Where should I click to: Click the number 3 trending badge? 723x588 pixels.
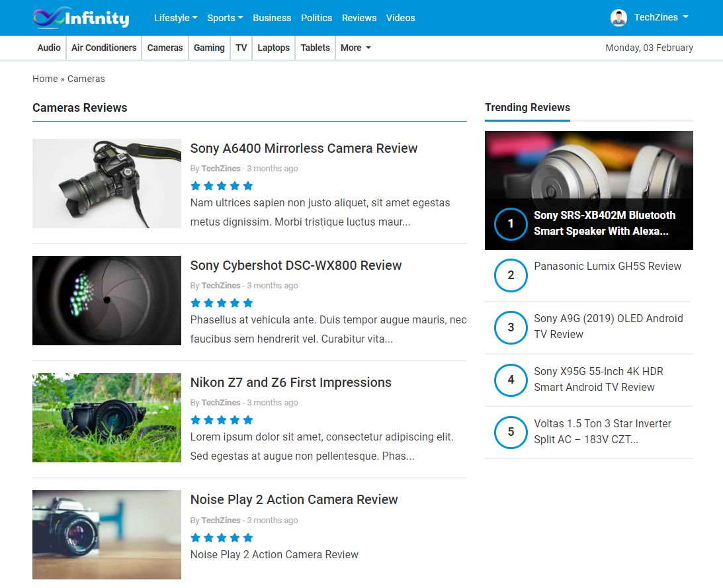click(511, 327)
